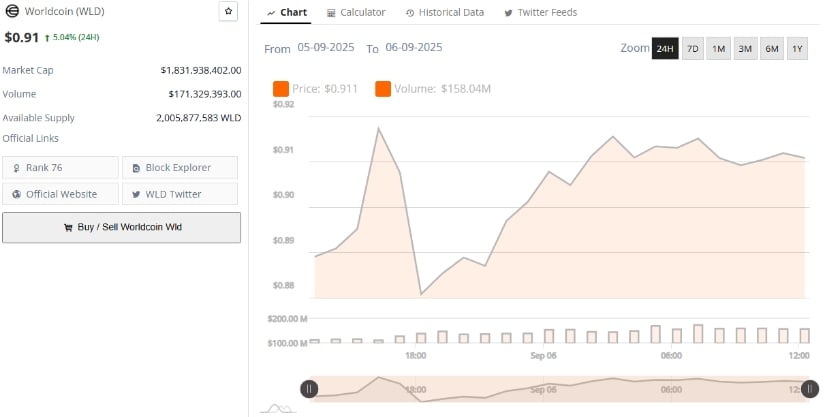
Task: Click the Twitter bird icon in WLD Twitter
Action: pos(136,195)
